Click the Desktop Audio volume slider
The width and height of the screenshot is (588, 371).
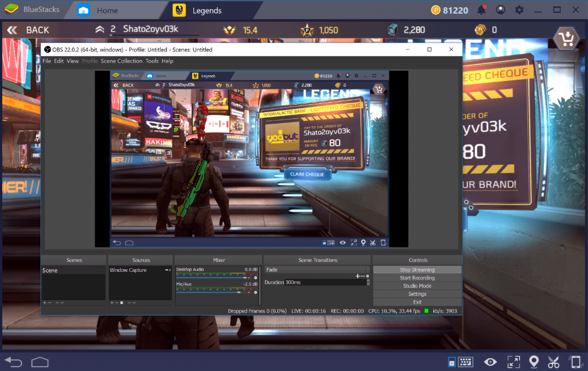211,278
